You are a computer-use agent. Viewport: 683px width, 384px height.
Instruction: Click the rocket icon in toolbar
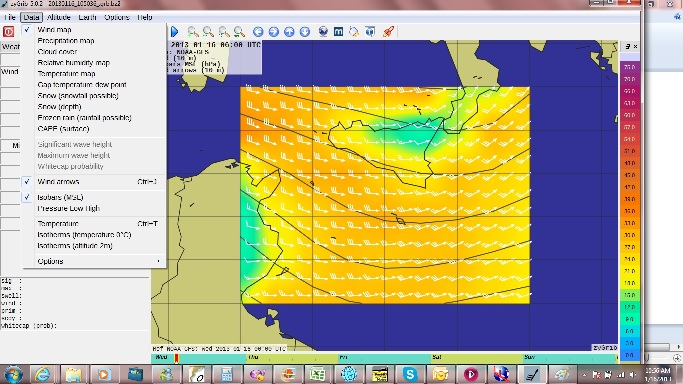[388, 31]
